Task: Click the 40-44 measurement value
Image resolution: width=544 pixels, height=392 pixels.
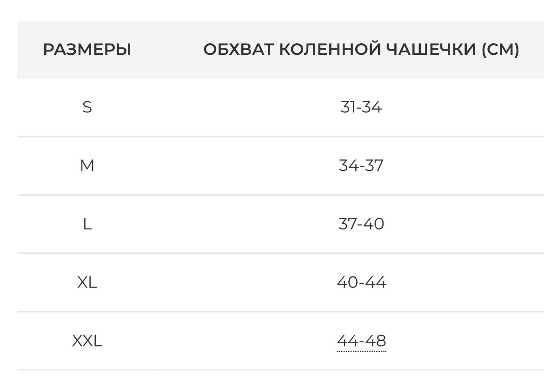Action: (x=361, y=282)
